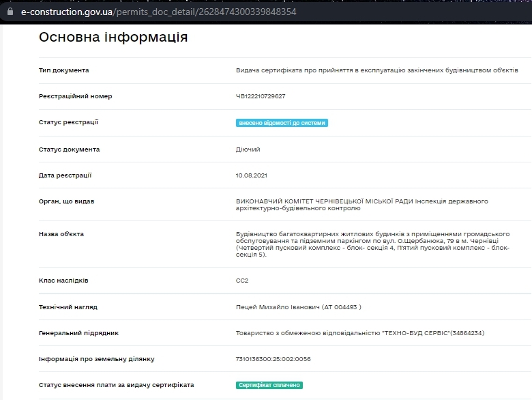This screenshot has width=532, height=400.
Task: Click object name 'Будівництво багатоквартирних житлових будинків'
Action: [320, 234]
